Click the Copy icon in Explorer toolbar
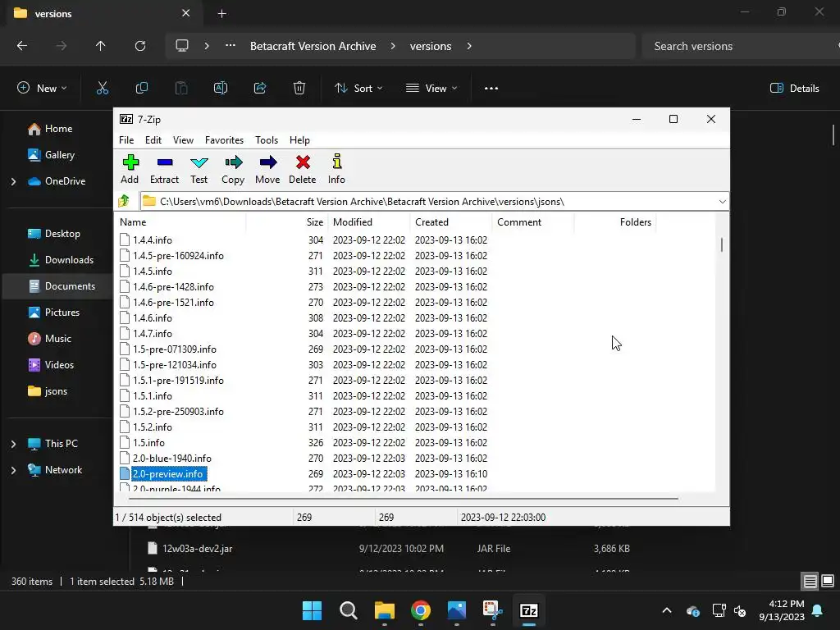Screen dimensions: 840x630 pos(141,89)
